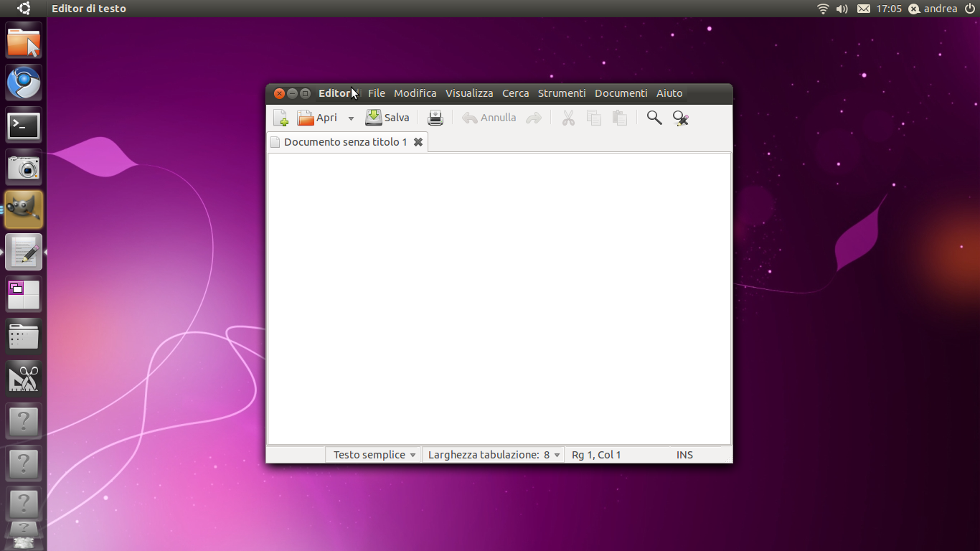Screen dimensions: 980x551
Task: Open the power session menu icon
Action: pos(970,9)
